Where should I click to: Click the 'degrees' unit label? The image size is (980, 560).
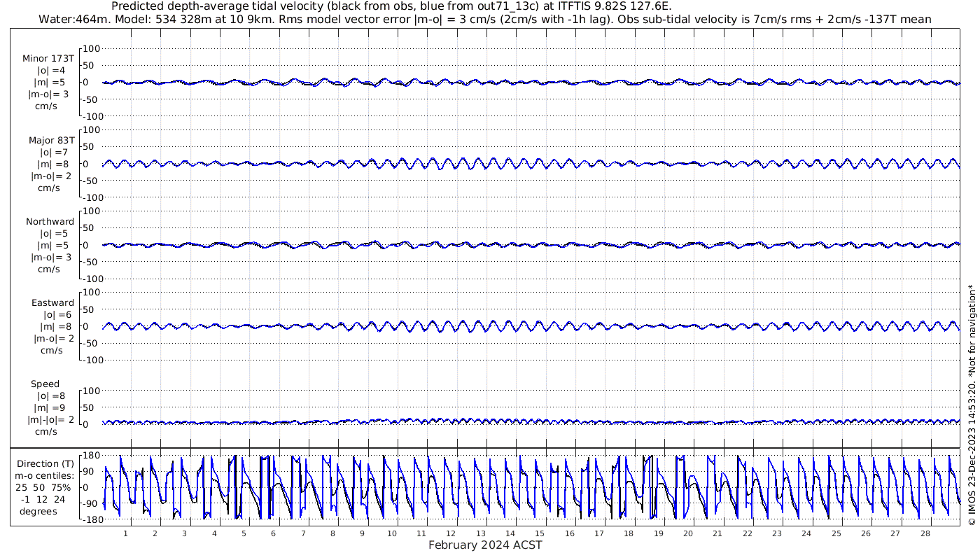(x=38, y=511)
